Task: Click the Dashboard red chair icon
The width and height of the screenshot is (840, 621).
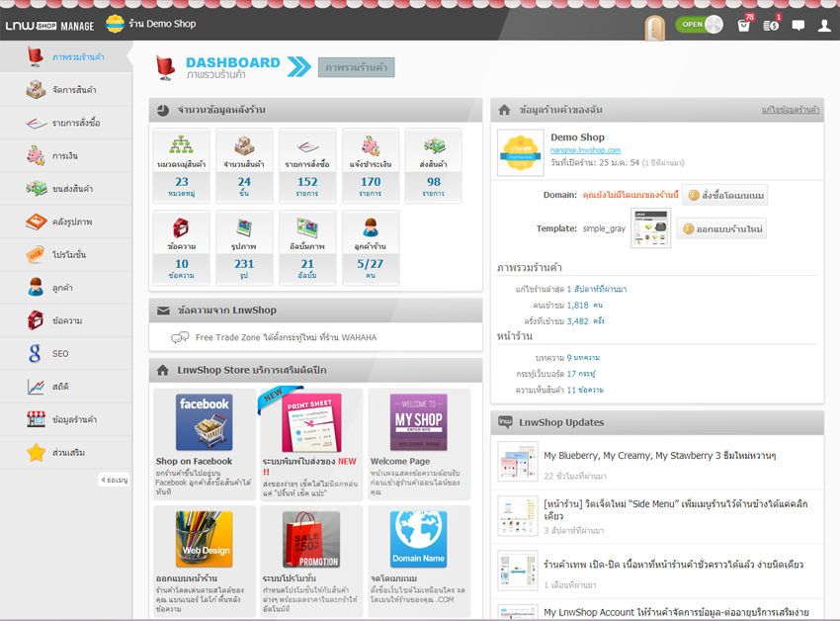Action: click(166, 68)
